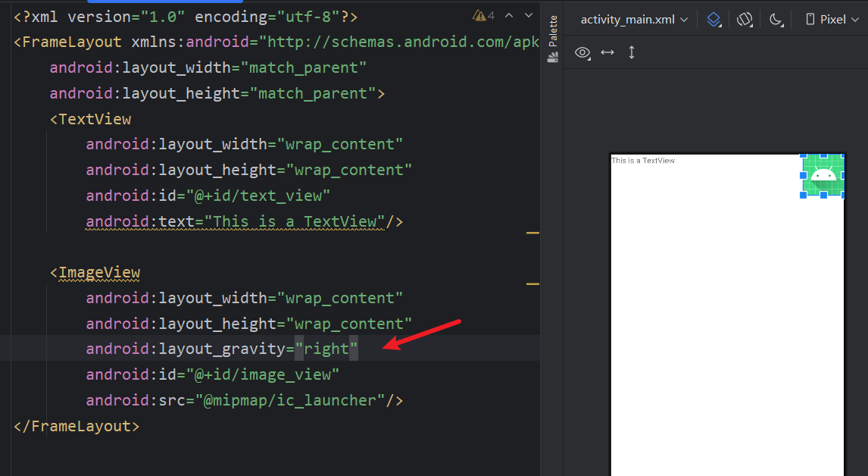Jump to previous highlighted problem arrow

[x=509, y=16]
